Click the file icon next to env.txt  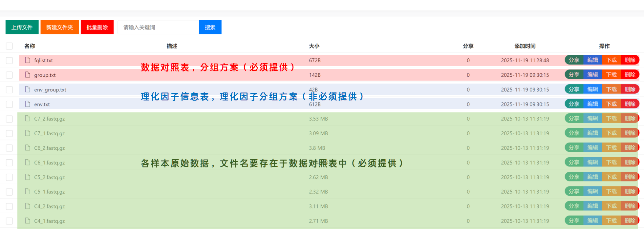point(28,104)
